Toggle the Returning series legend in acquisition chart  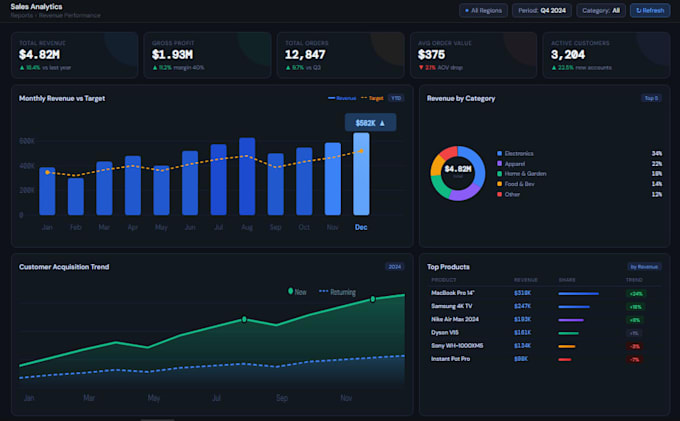[x=337, y=292]
